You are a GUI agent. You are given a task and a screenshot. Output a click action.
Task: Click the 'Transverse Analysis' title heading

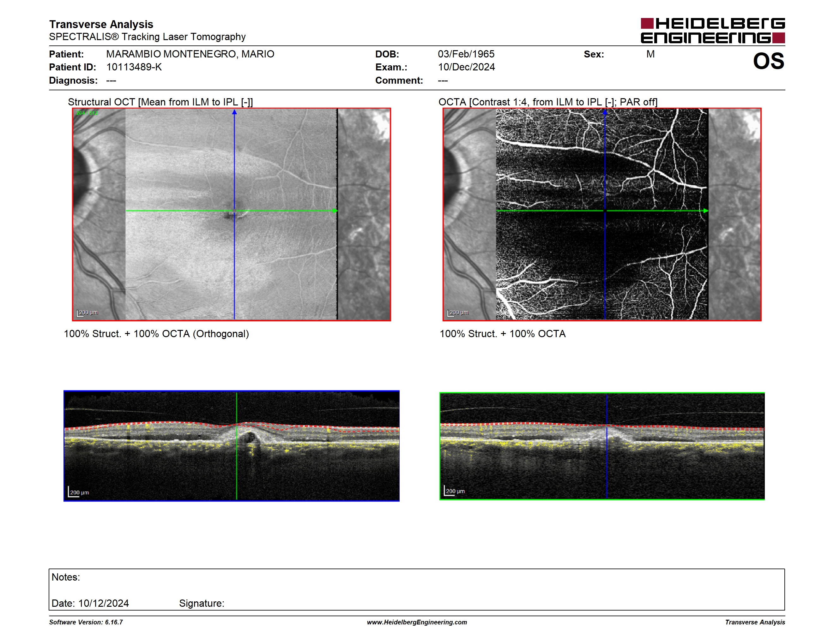[101, 24]
